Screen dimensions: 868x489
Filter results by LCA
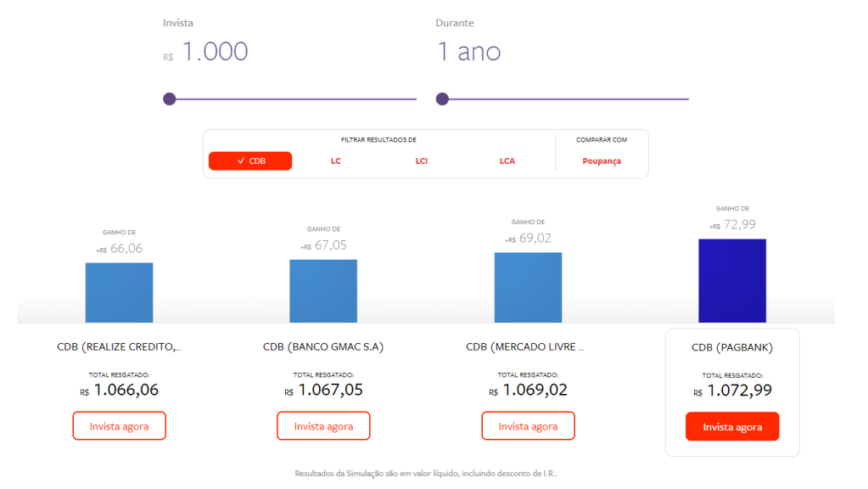tap(507, 160)
